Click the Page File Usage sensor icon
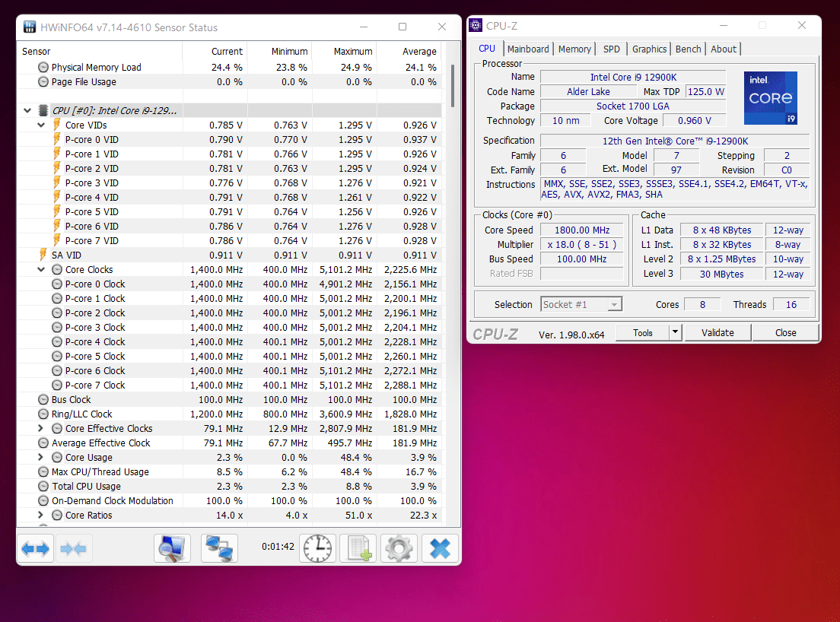The width and height of the screenshot is (840, 622). [43, 82]
